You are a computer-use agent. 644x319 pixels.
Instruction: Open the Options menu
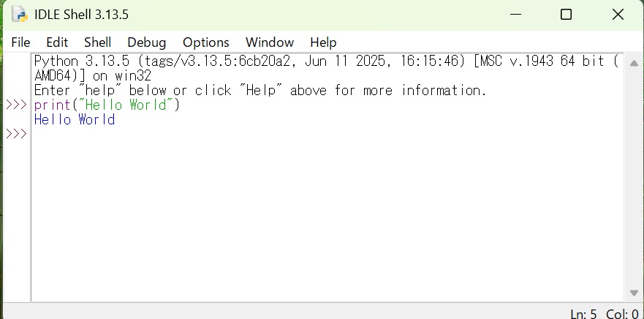coord(205,42)
